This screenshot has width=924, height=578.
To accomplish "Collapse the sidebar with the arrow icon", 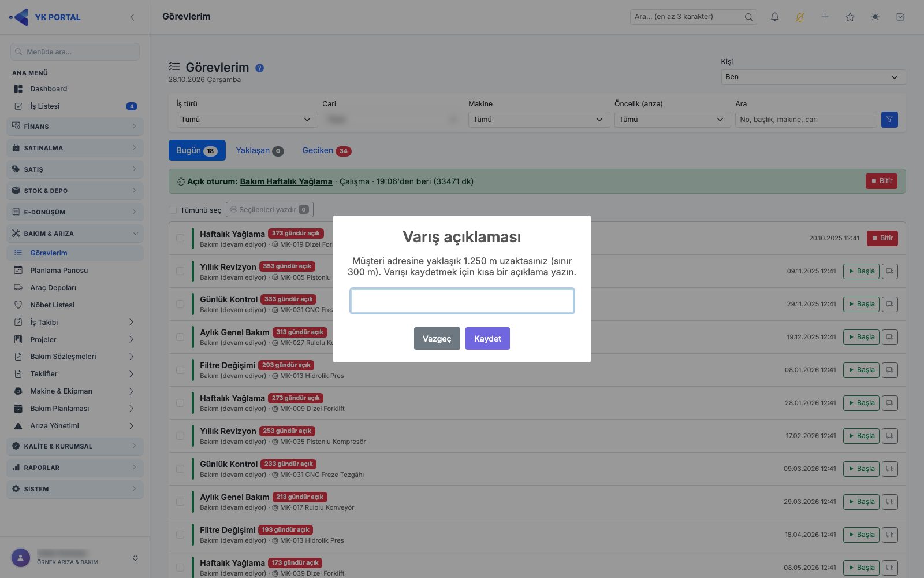I will [x=132, y=17].
